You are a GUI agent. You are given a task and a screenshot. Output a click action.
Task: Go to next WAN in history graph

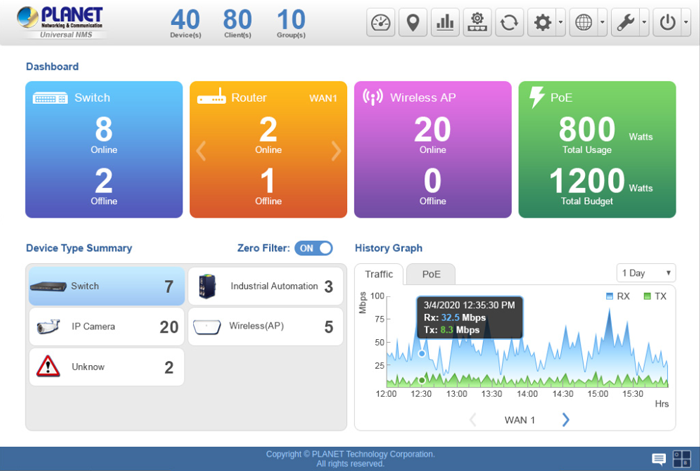pos(566,420)
